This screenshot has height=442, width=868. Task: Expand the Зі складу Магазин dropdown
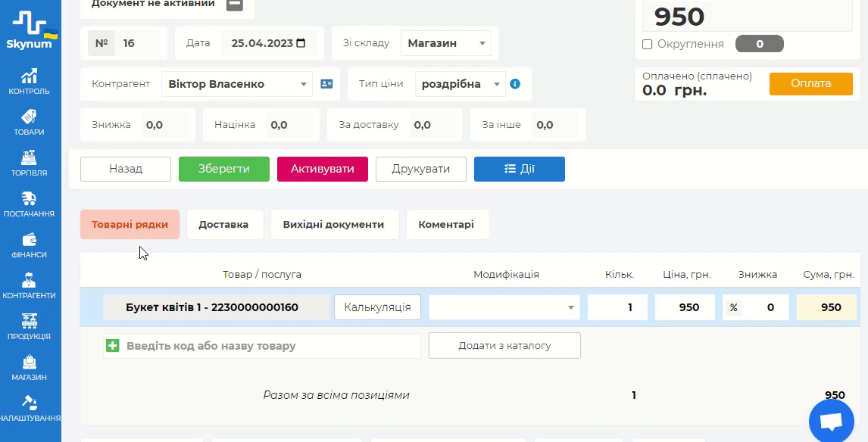[445, 43]
